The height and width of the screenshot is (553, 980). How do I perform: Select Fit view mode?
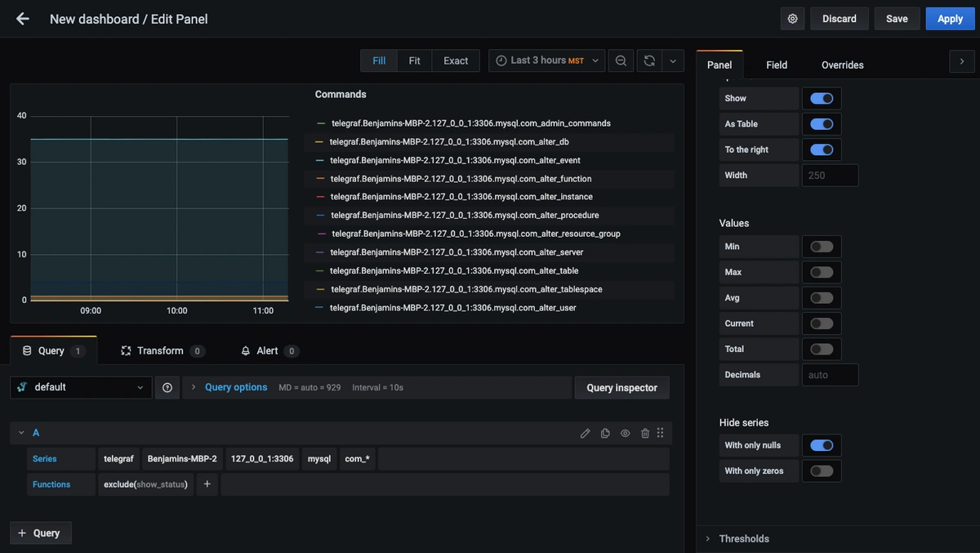click(x=415, y=60)
